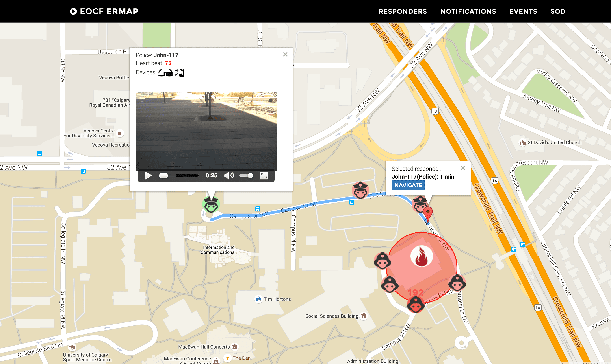Click the Information and Communications label

[x=219, y=250]
